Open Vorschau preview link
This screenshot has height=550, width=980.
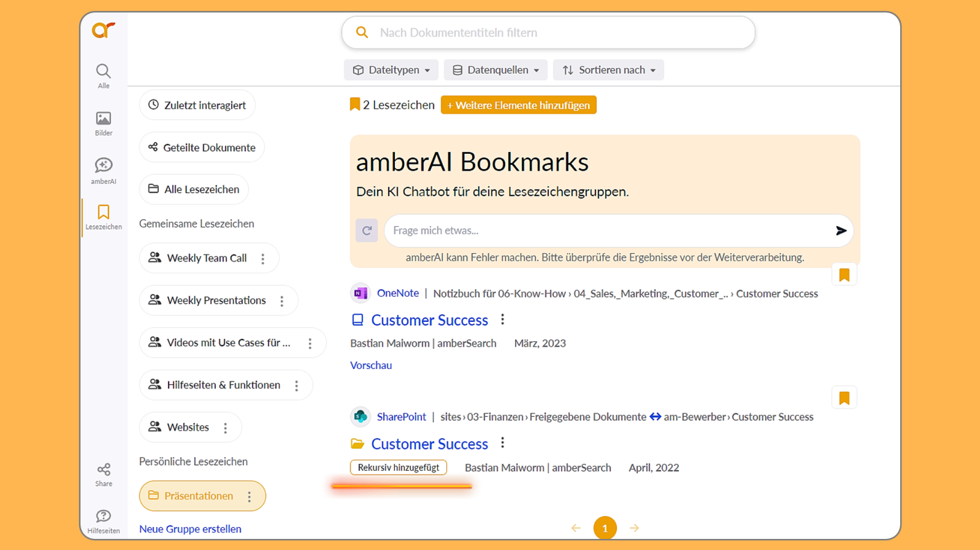pyautogui.click(x=371, y=366)
